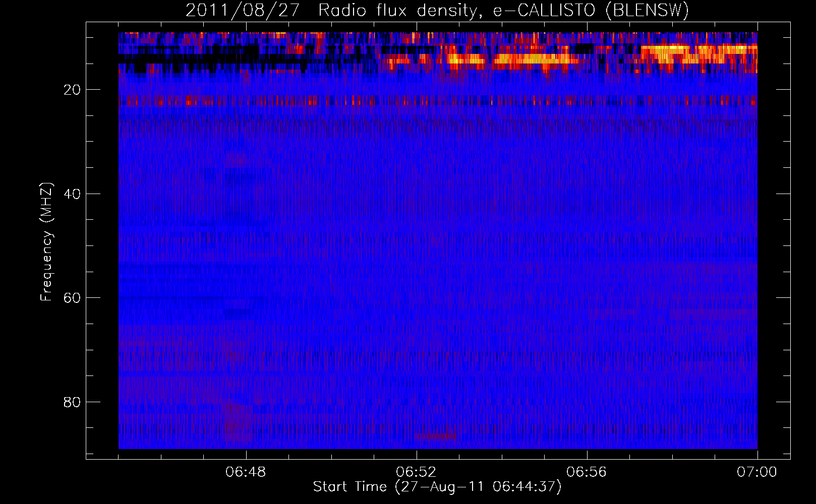The height and width of the screenshot is (504, 816).
Task: Click the 06:48 time tick label
Action: click(246, 472)
